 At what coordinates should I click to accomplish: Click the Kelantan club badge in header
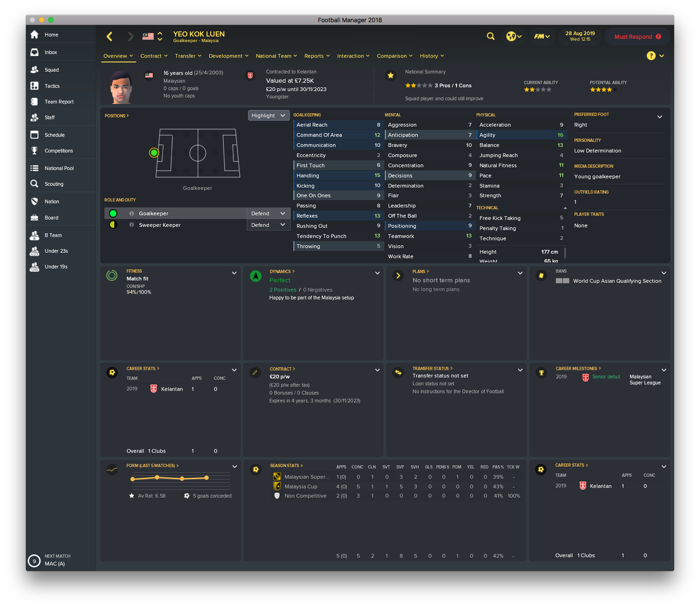(x=250, y=75)
